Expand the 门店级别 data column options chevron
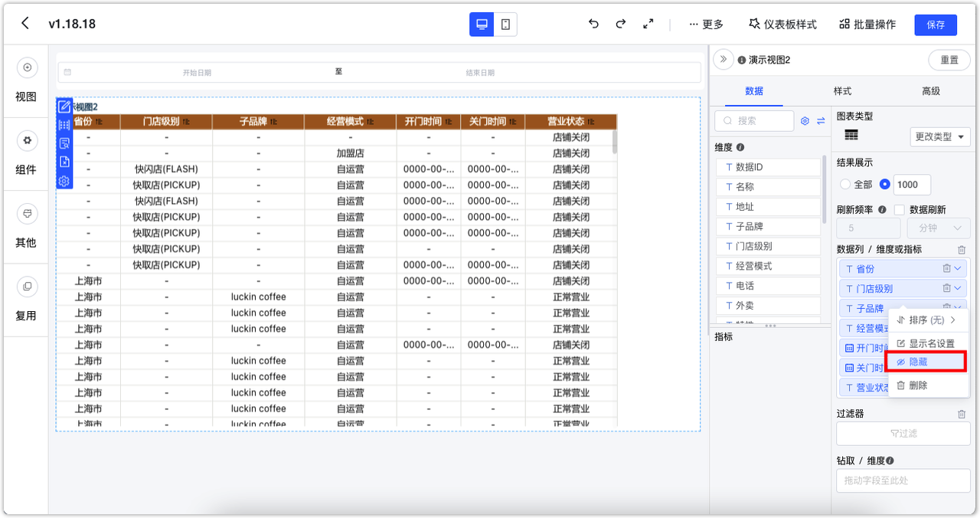 pyautogui.click(x=958, y=288)
